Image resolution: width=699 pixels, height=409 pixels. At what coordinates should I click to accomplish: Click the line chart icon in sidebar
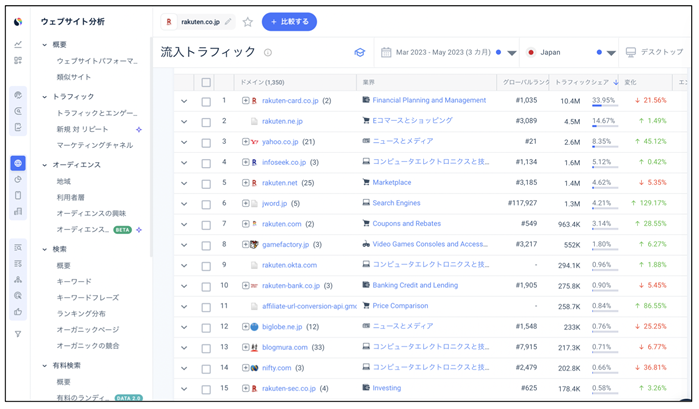click(18, 44)
